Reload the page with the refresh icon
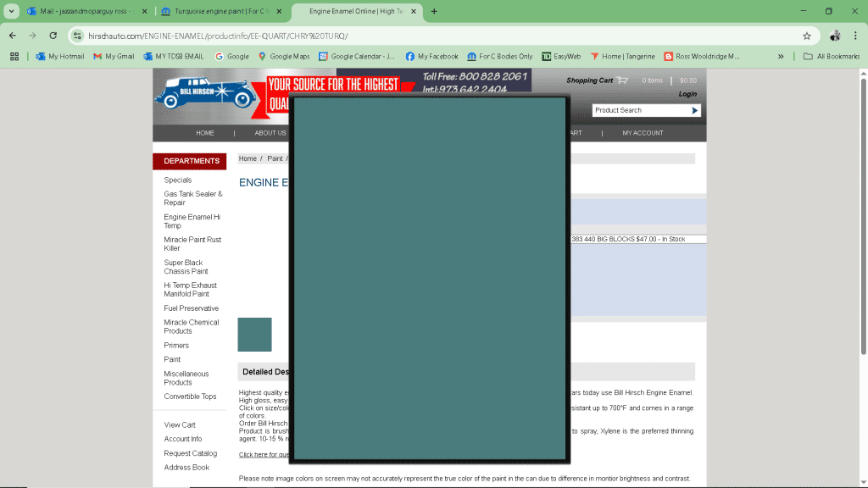This screenshot has width=868, height=488. click(53, 36)
